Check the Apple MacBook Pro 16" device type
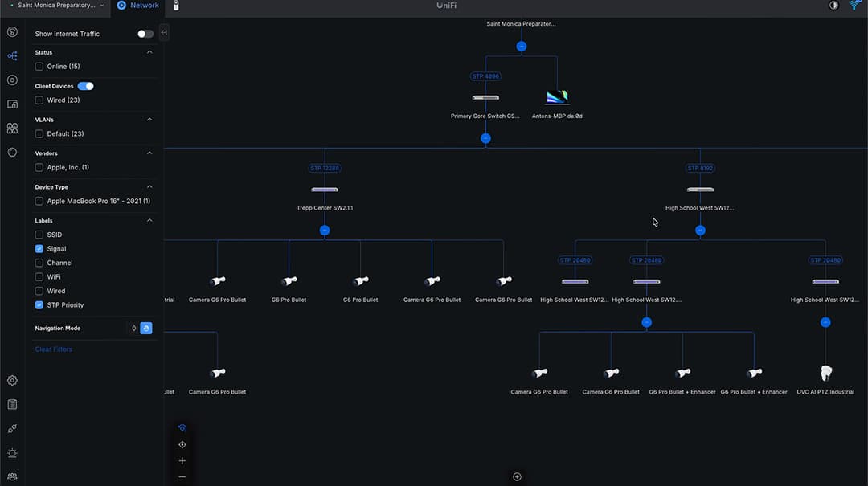868x486 pixels. click(39, 201)
